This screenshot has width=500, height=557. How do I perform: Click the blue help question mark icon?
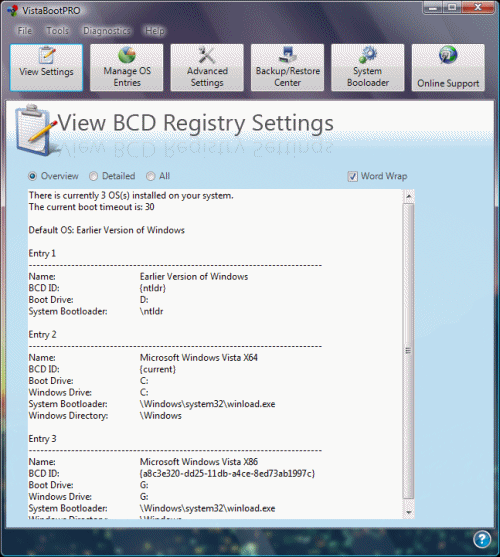(x=482, y=539)
